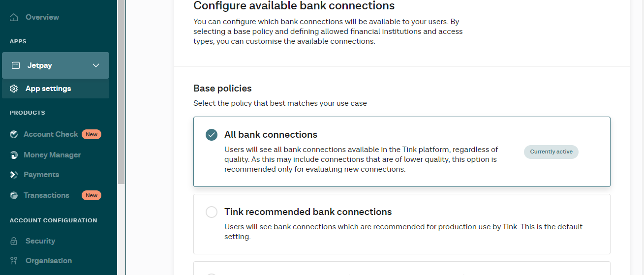
Task: Select the All bank connections radio button
Action: pyautogui.click(x=212, y=135)
